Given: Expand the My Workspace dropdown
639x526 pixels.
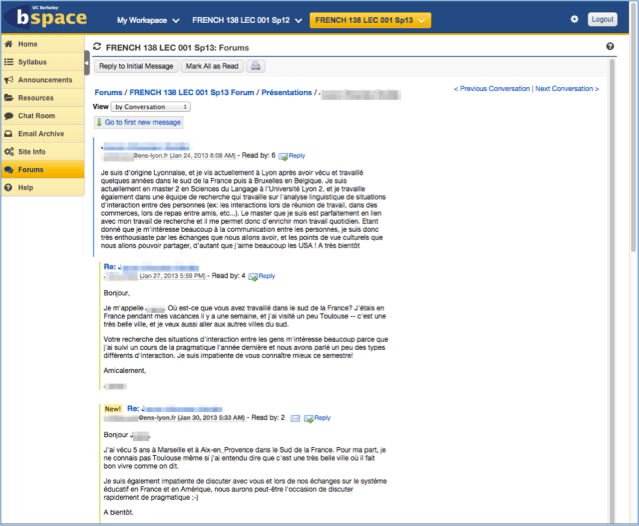Looking at the screenshot, I should pos(148,20).
